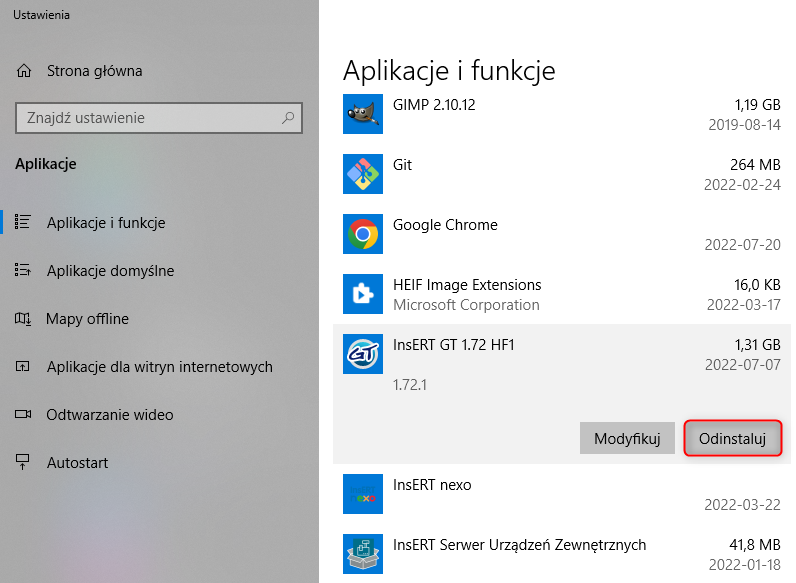Click the Autostart sidebar icon
Viewport: 796px width, 583px height.
point(23,462)
